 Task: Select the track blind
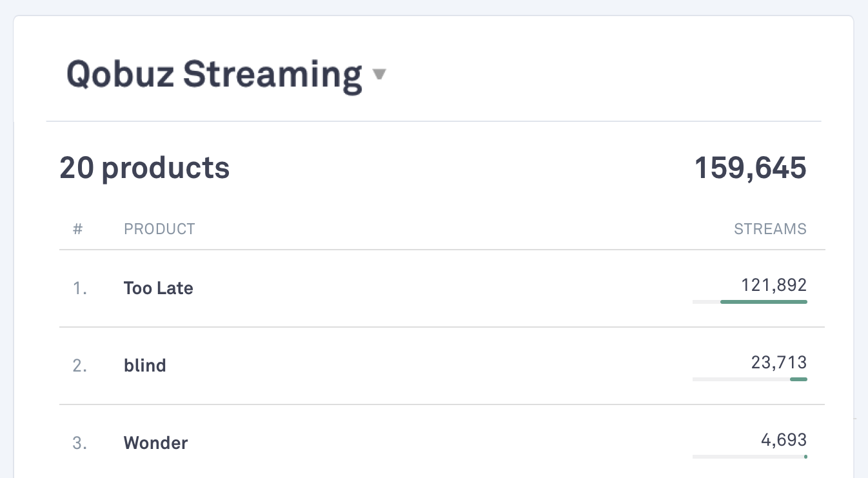144,365
